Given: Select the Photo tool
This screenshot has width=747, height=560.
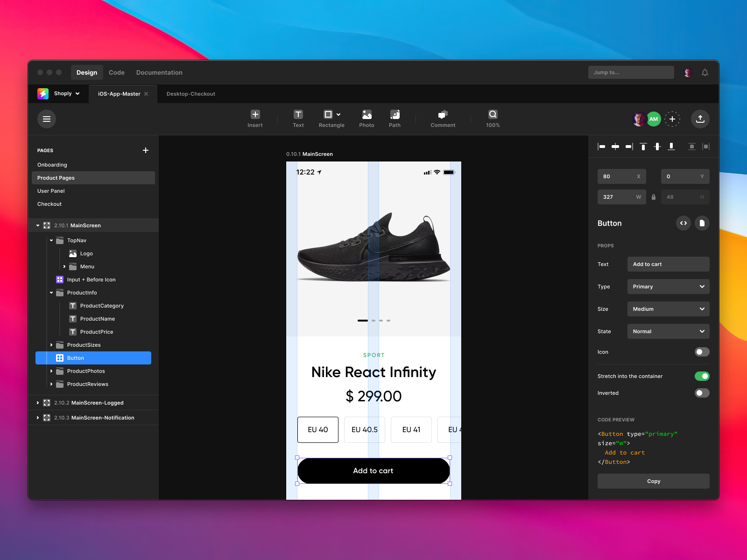Looking at the screenshot, I should coord(366,119).
